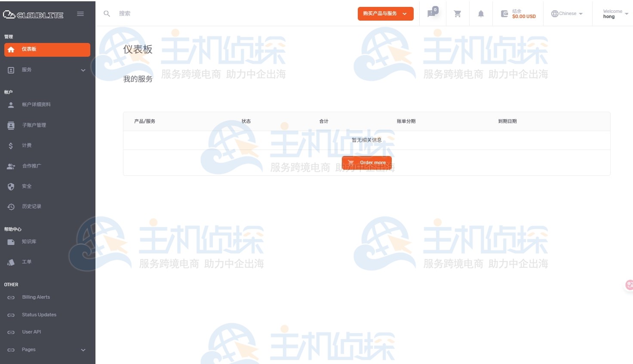Open 历史记录 via its clock icon
Screen dimensions: 633x364
(x=11, y=206)
